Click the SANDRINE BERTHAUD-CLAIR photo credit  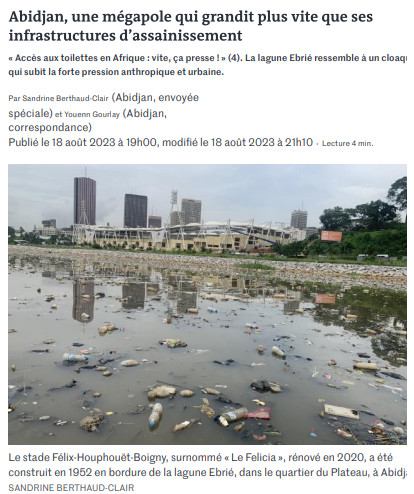click(71, 487)
